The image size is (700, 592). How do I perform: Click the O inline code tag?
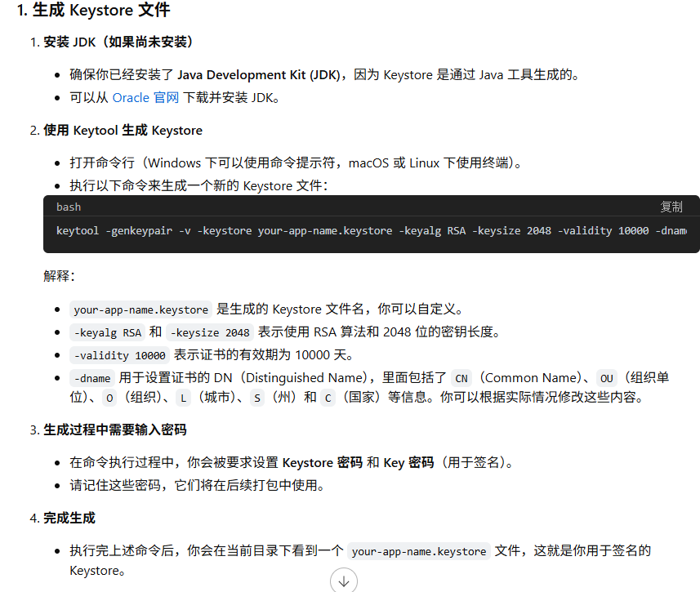coord(109,398)
